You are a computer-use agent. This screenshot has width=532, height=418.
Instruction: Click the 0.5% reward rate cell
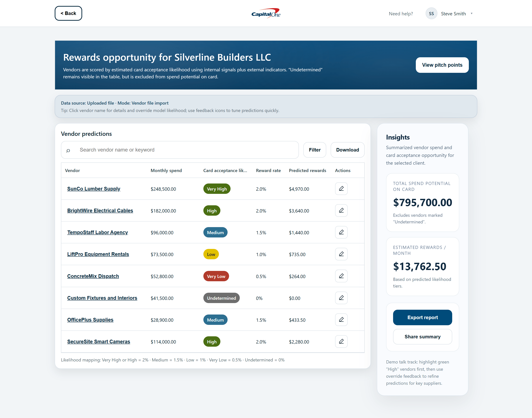(x=261, y=276)
